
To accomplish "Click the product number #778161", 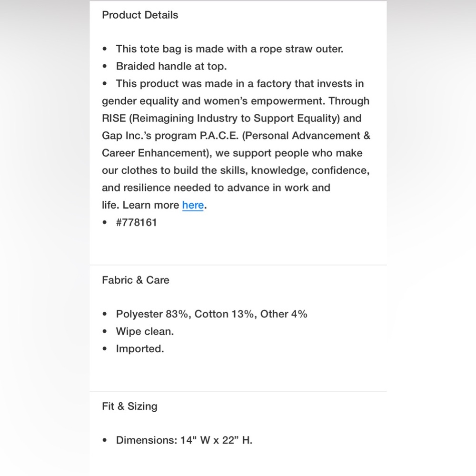I will [x=136, y=222].
